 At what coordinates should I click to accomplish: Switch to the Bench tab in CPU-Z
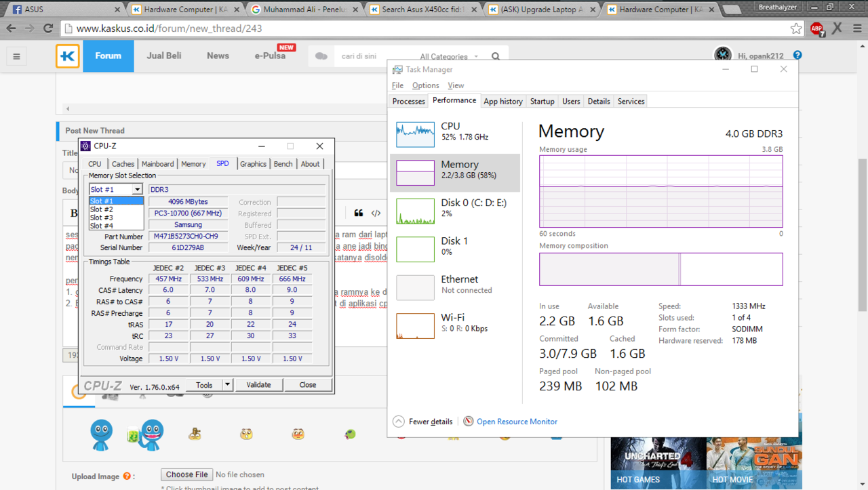(x=283, y=164)
